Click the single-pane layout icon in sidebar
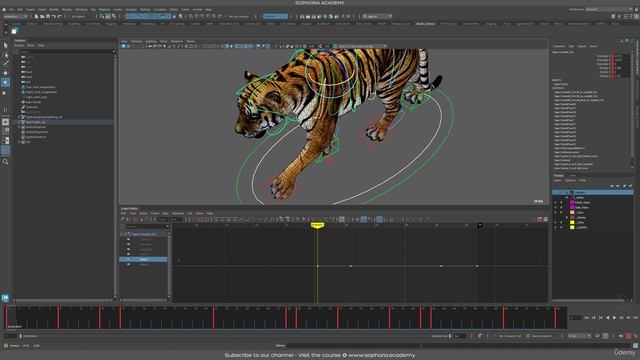Screen dimensions: 640x360 pyautogui.click(x=5, y=122)
